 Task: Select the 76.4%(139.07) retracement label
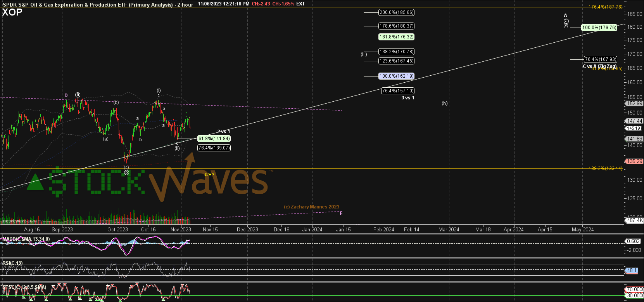click(214, 148)
